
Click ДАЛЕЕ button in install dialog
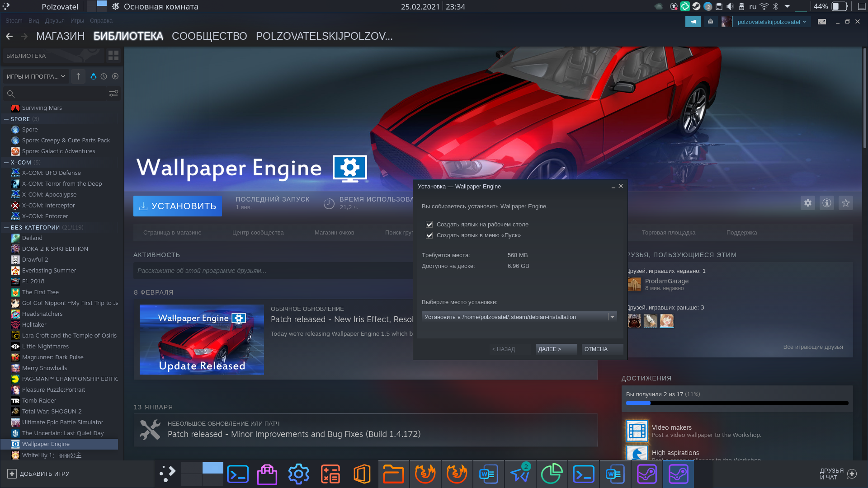556,349
